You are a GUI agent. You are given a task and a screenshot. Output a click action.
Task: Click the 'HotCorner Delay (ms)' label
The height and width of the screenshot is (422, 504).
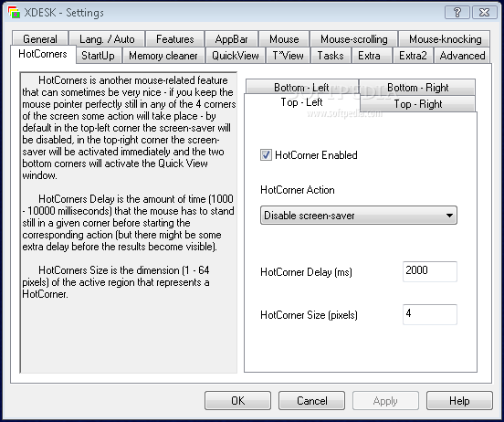[306, 272]
